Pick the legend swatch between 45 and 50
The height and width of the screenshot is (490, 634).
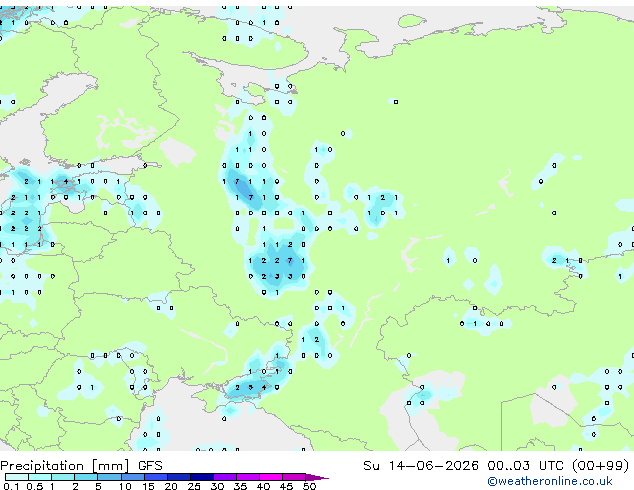294,477
